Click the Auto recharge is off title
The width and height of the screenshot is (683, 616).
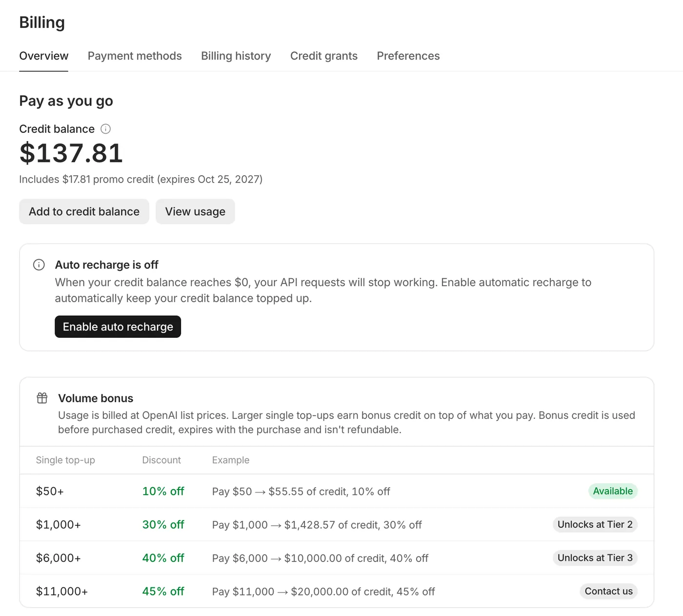tap(106, 265)
